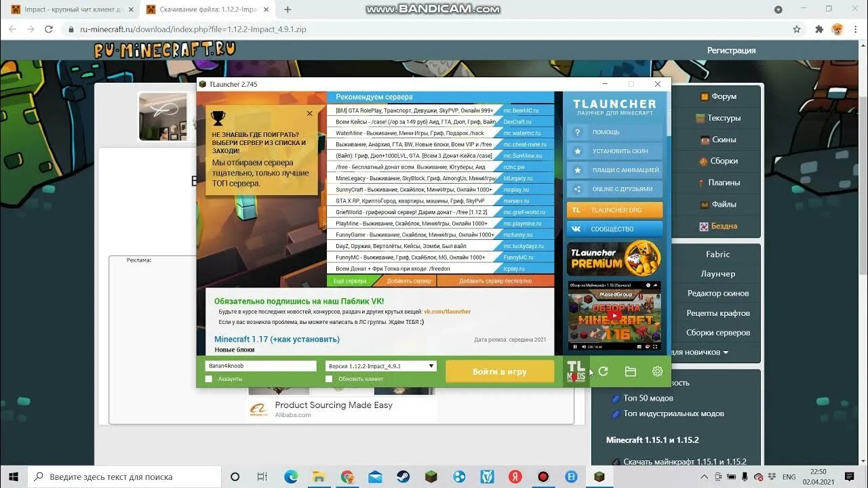The image size is (868, 488).
Task: Open Скины in website menu
Action: [717, 140]
